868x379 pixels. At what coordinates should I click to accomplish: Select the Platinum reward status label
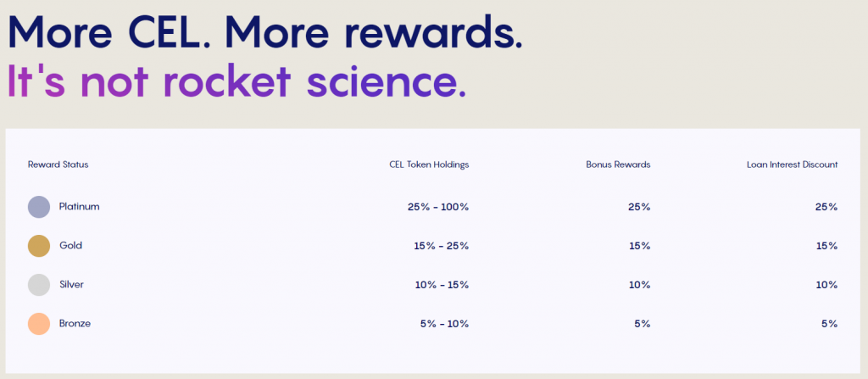79,207
